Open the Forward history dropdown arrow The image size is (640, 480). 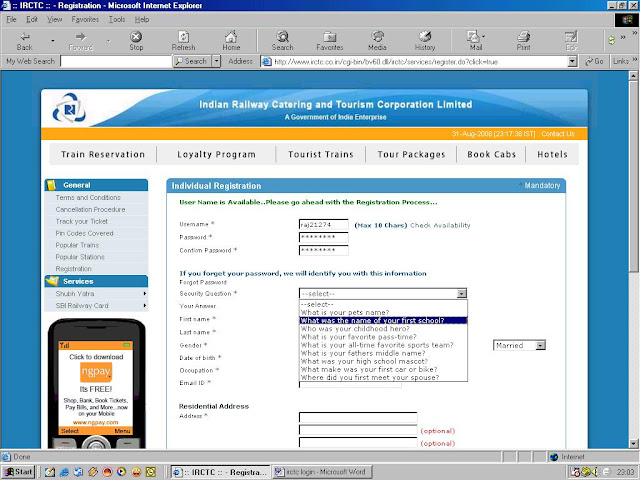109,41
